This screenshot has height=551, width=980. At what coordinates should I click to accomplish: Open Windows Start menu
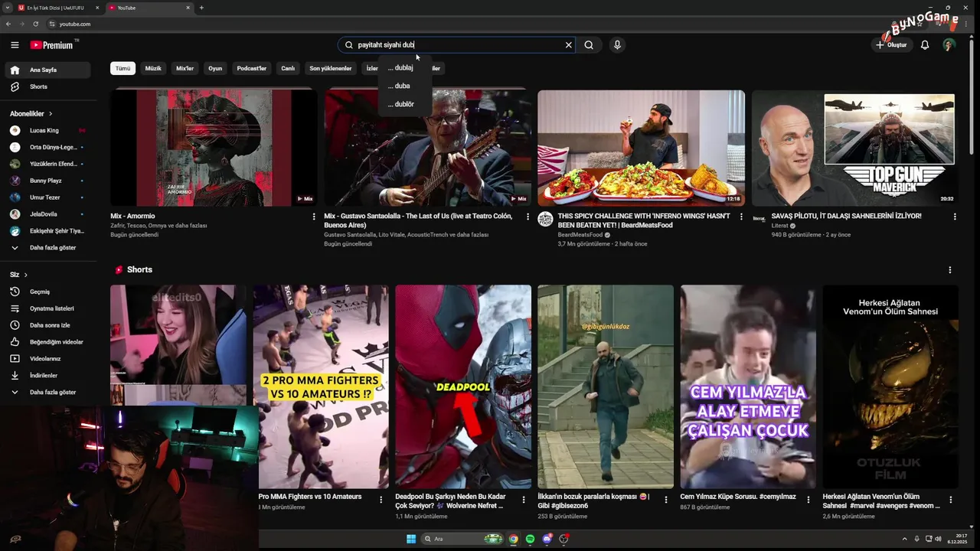coord(411,539)
